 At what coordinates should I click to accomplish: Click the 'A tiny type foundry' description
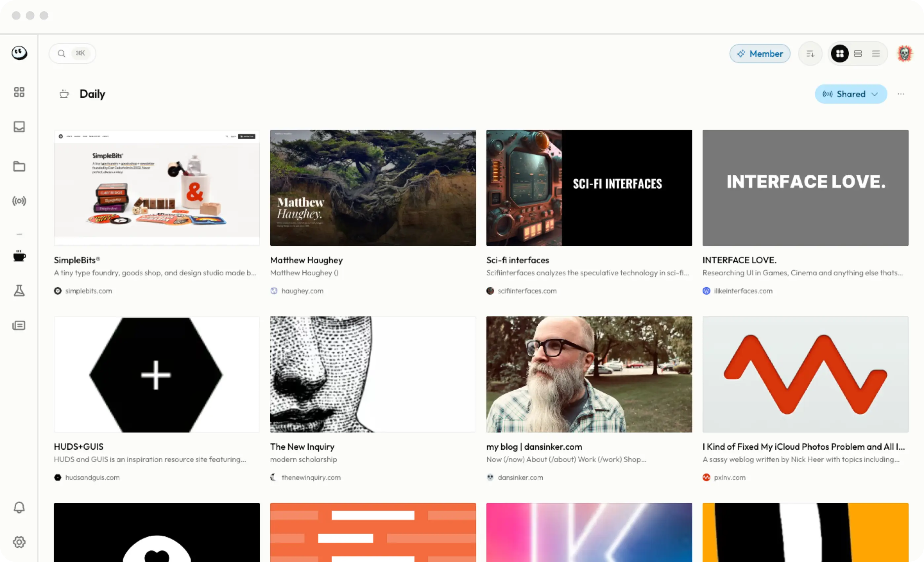(x=155, y=273)
